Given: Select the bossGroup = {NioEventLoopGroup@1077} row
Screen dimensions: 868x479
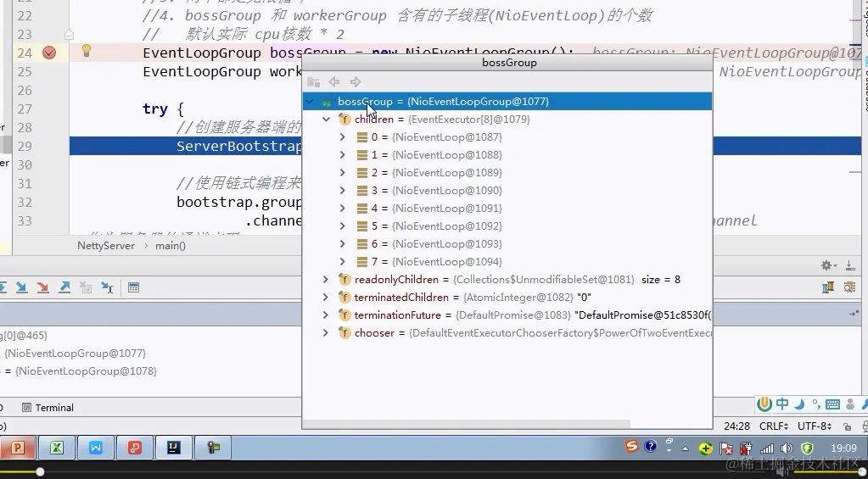Looking at the screenshot, I should [x=507, y=101].
